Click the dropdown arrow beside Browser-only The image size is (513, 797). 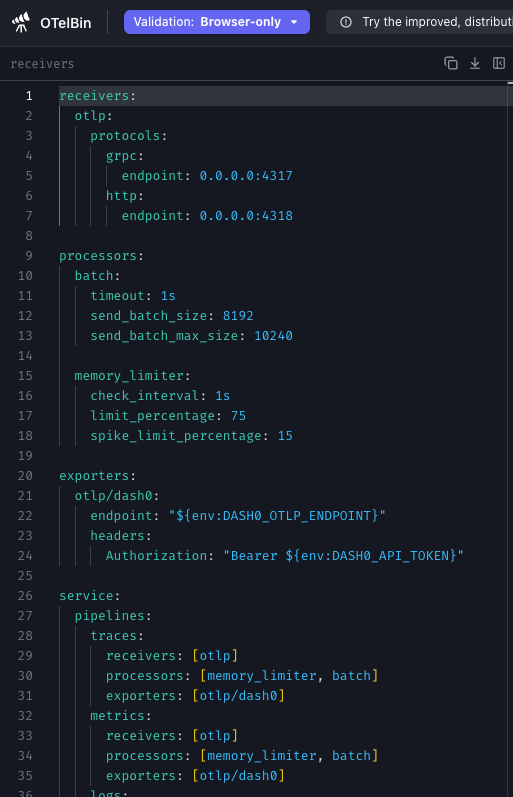coord(294,22)
